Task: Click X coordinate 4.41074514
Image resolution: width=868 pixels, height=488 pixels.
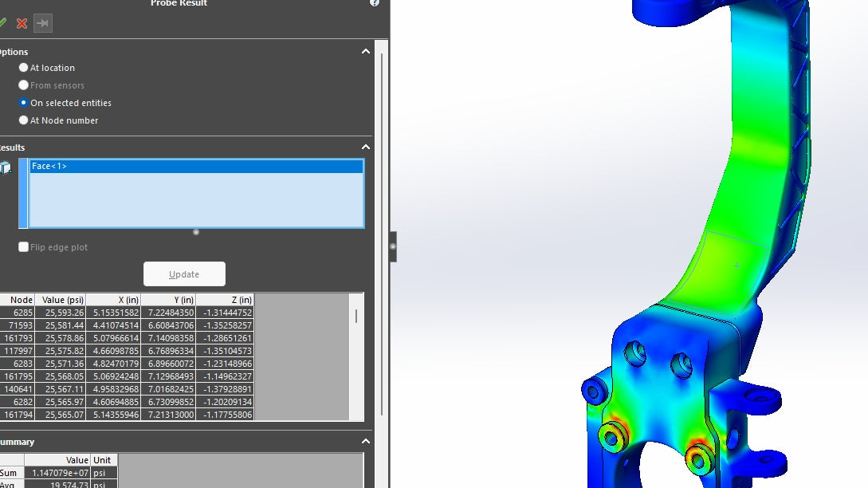Action: pos(113,325)
